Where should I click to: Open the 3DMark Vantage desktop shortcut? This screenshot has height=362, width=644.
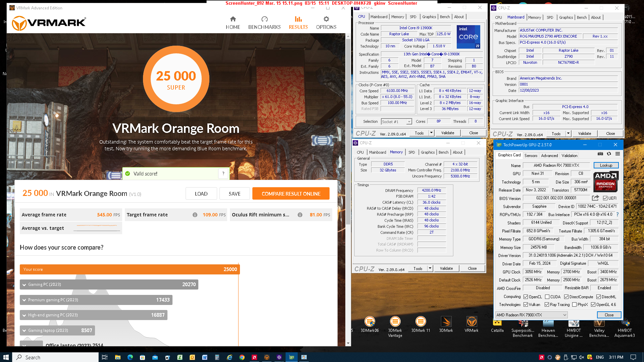(x=395, y=326)
